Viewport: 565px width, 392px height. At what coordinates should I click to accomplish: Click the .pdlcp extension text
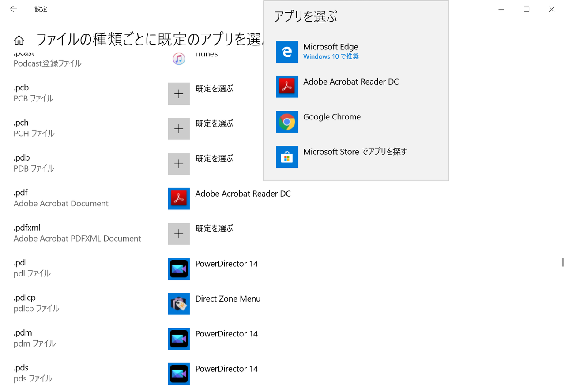tap(25, 298)
